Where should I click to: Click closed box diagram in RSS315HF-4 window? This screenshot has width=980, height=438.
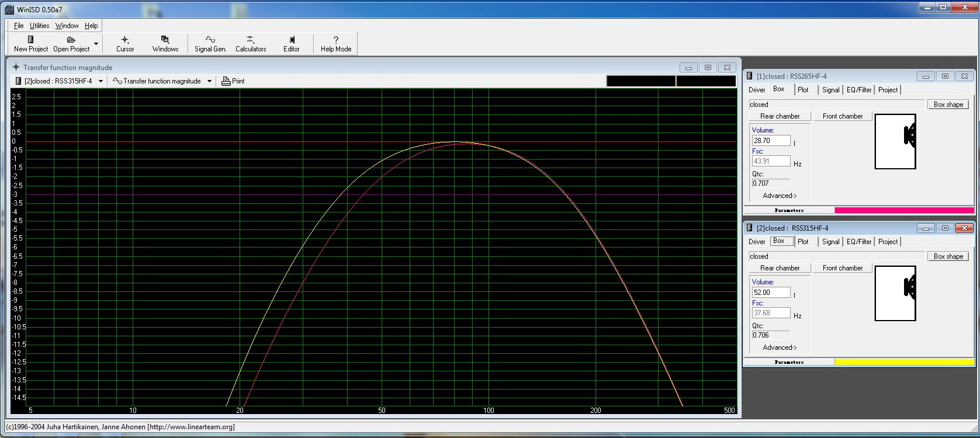[x=895, y=293]
